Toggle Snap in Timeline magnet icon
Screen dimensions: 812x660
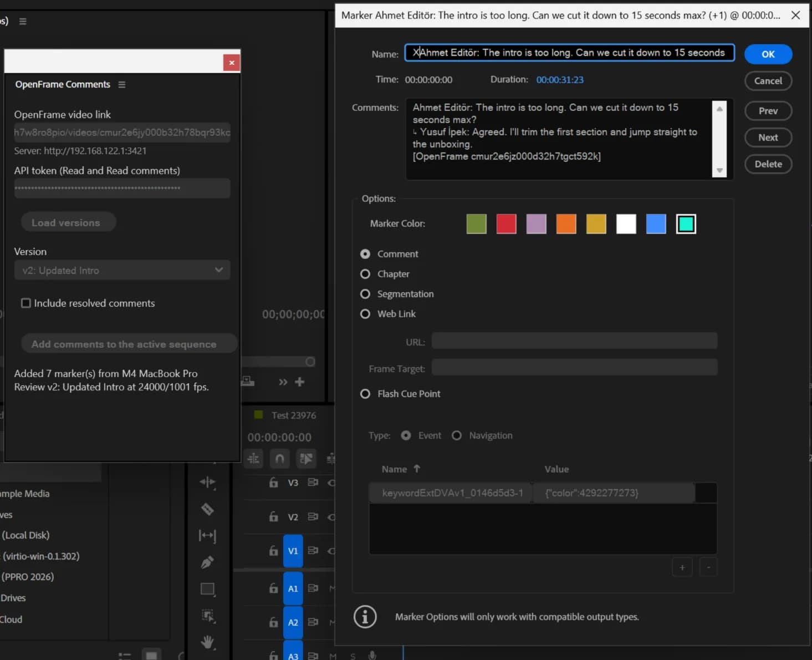tap(280, 459)
